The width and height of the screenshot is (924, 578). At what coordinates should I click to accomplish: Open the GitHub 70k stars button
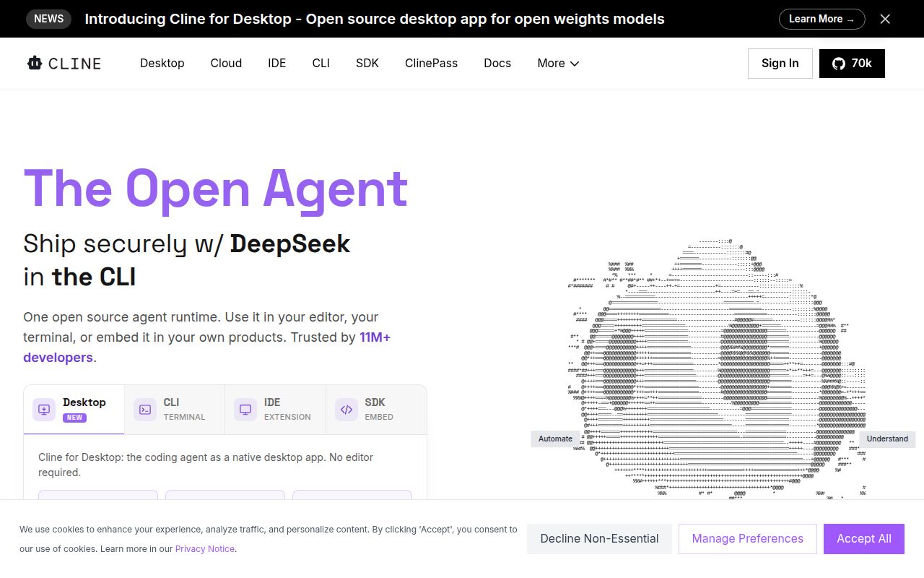(x=852, y=64)
